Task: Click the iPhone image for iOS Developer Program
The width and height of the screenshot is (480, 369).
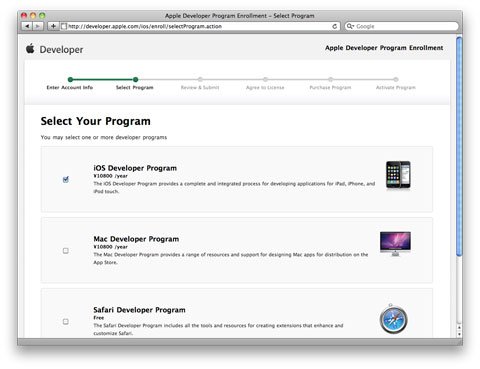Action: 398,175
